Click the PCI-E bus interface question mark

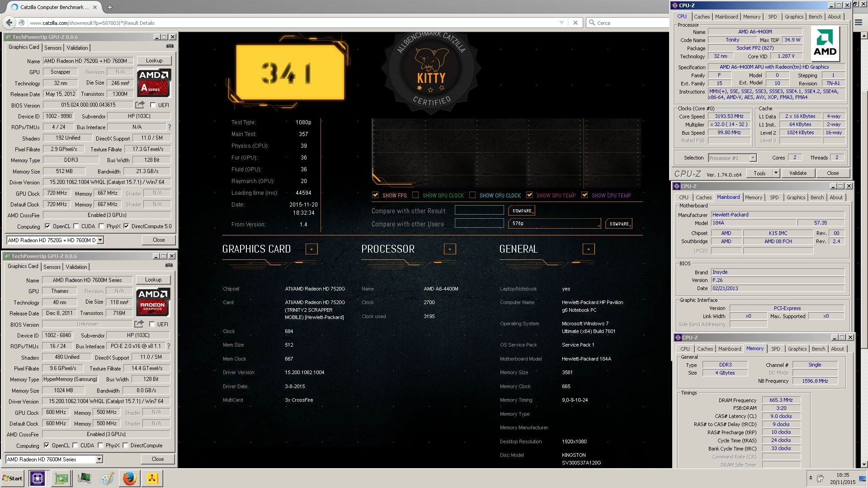(x=169, y=346)
